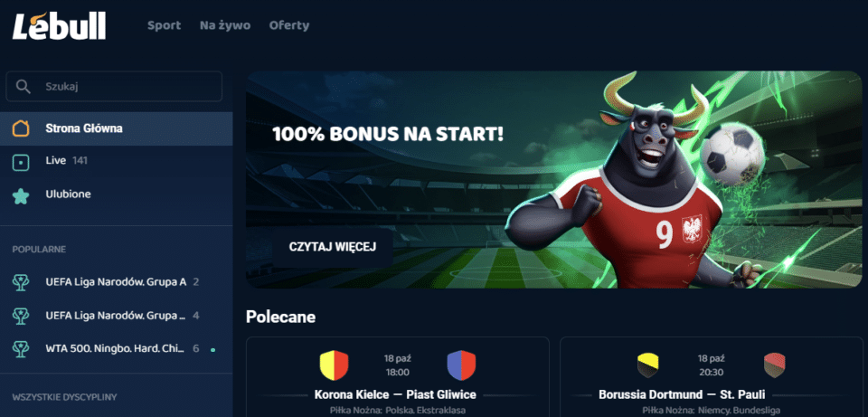This screenshot has height=417, width=868.
Task: Open the Na żywo menu item
Action: click(225, 25)
